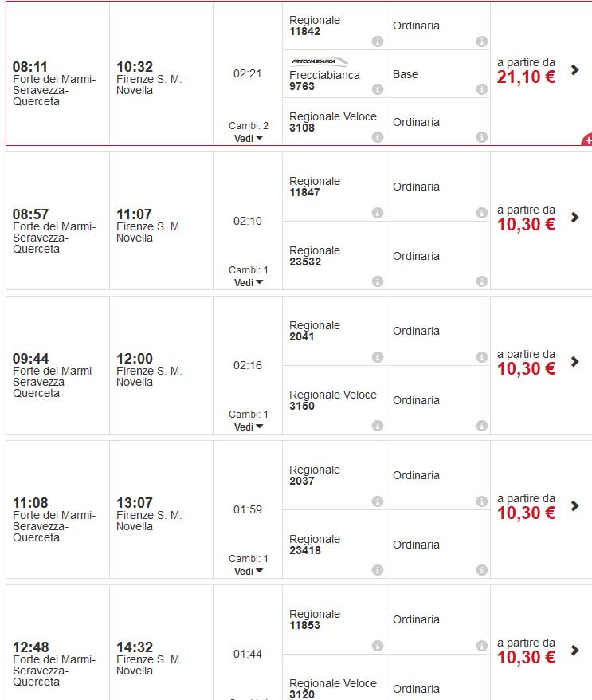Open info icon for Base fare
Image resolution: width=592 pixels, height=700 pixels.
point(481,89)
